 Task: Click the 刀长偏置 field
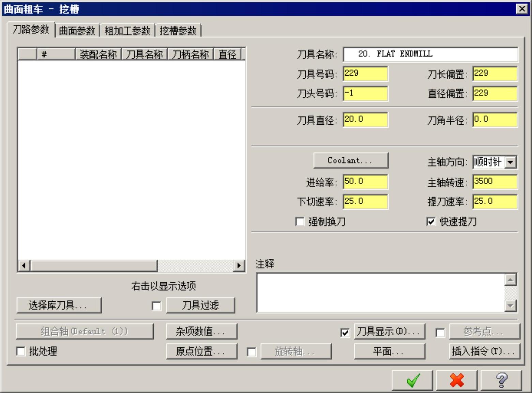495,74
